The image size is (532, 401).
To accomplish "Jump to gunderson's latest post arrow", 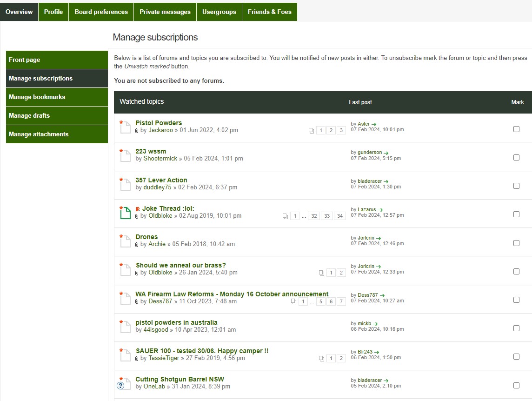I will click(386, 153).
